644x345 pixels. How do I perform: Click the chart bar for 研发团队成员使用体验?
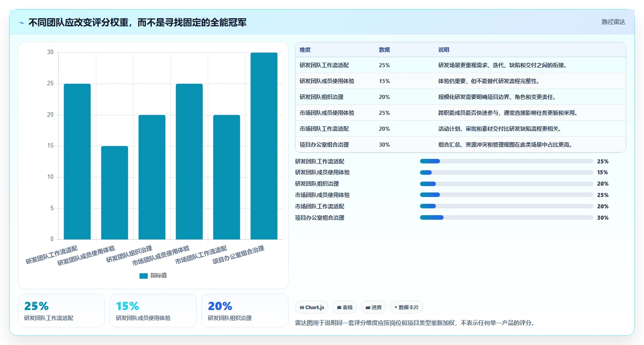115,192
